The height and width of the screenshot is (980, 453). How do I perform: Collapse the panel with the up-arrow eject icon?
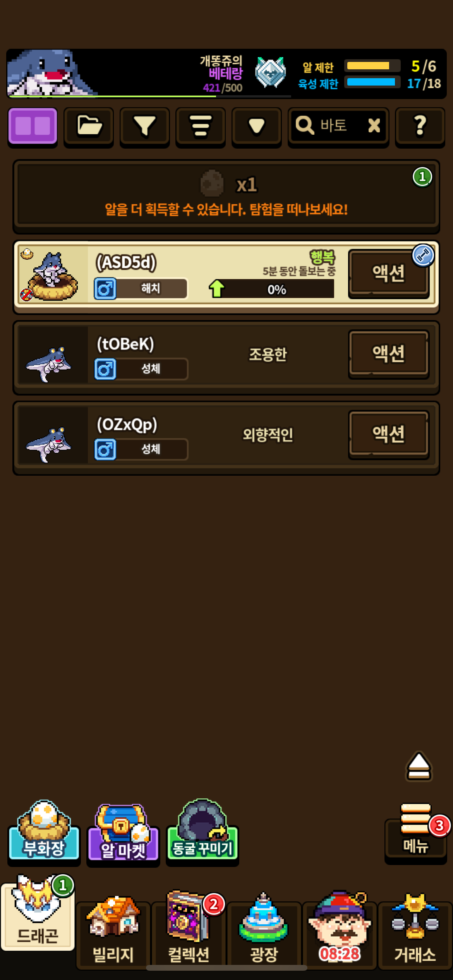[419, 766]
